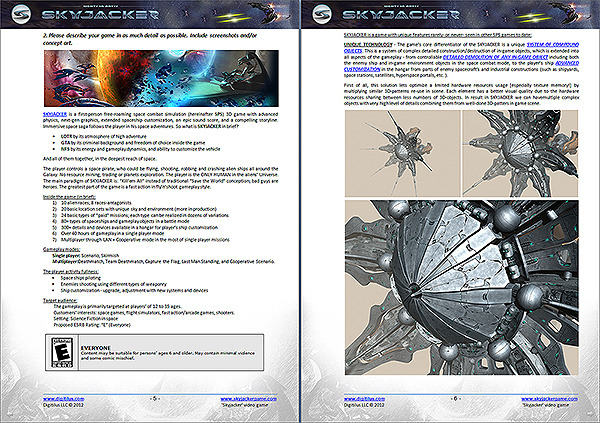Click line 'Single player: Scenario, Skirmish'

(86, 255)
